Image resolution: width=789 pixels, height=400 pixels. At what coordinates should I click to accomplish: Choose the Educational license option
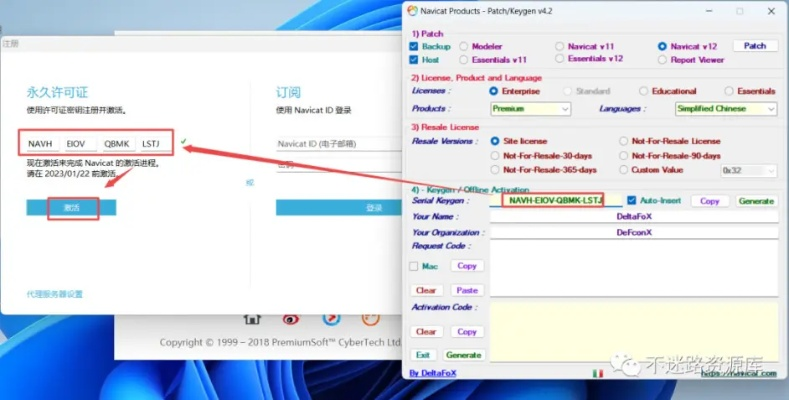coord(644,91)
